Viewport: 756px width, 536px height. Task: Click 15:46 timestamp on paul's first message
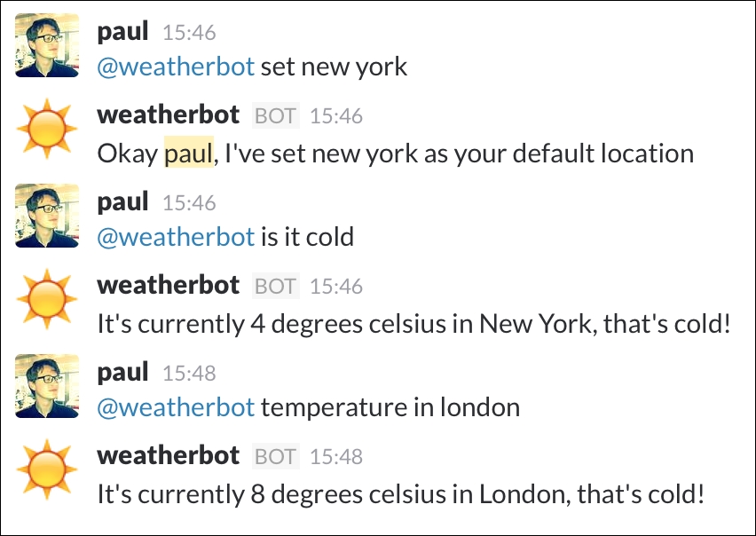point(189,33)
